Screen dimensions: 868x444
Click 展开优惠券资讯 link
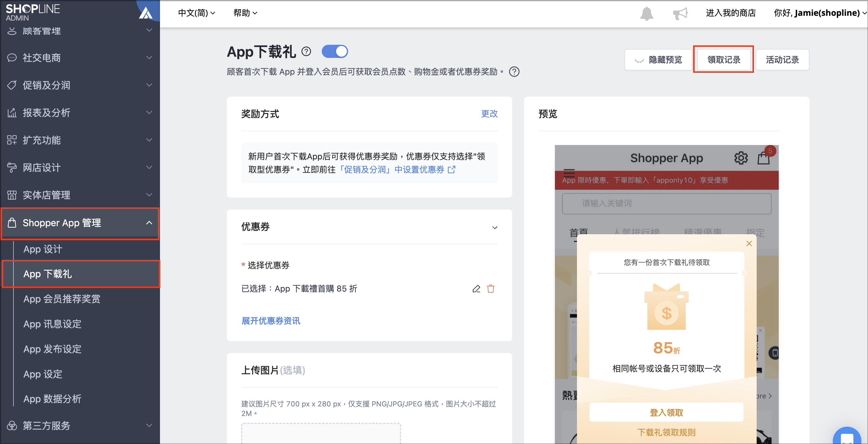pyautogui.click(x=271, y=321)
